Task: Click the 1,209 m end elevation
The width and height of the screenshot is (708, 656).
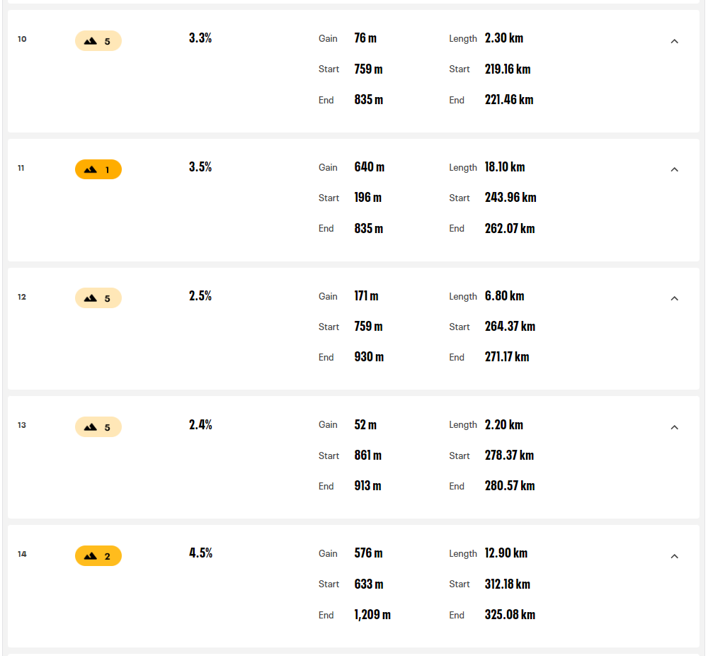Action: click(373, 615)
